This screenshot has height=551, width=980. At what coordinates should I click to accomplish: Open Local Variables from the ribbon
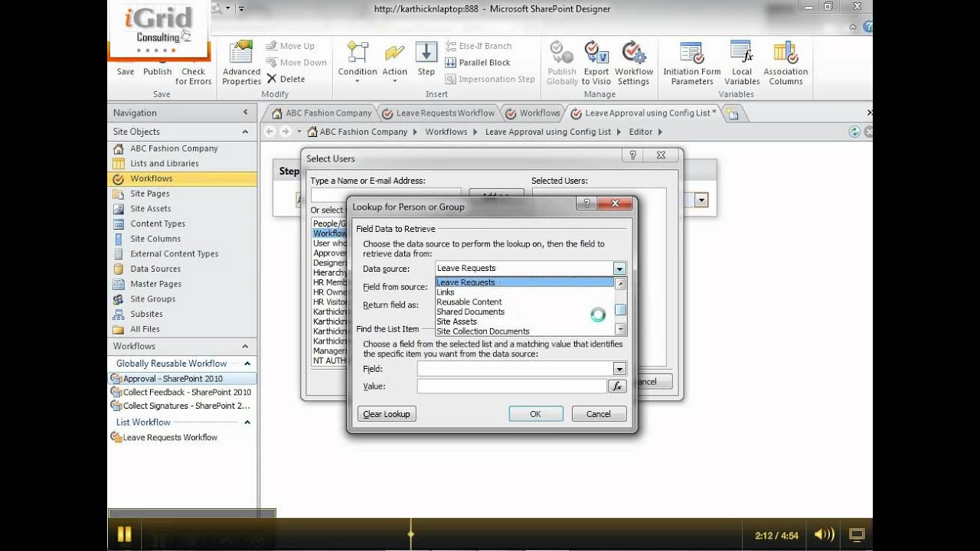(741, 63)
